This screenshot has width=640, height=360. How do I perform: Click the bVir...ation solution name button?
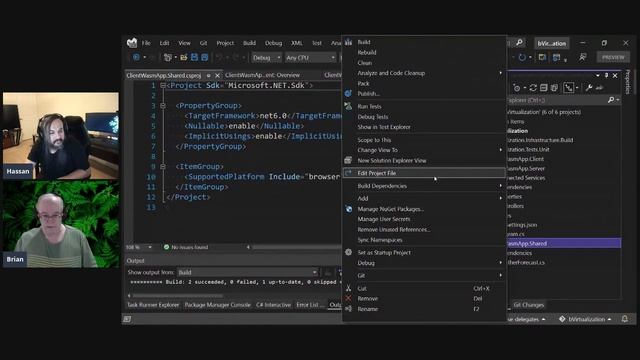click(551, 43)
